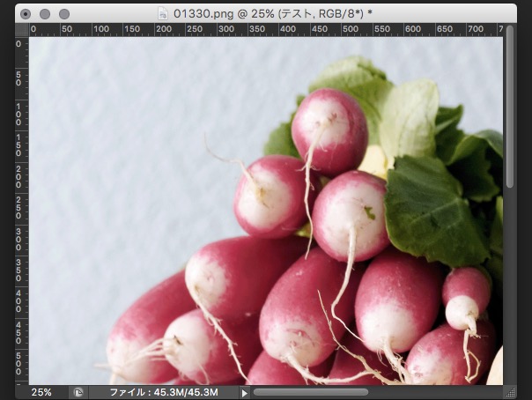Click the resize grip in the window corner
Viewport: 532px width, 400px height.
click(509, 391)
